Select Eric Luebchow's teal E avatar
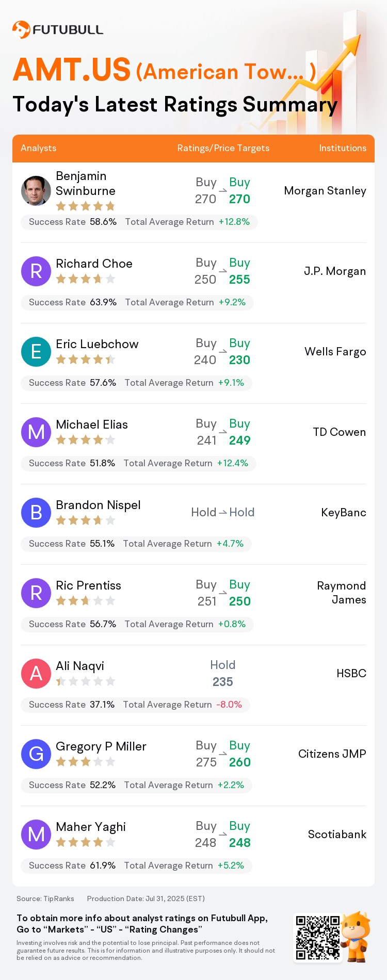Viewport: 387px width, 980px height. click(36, 351)
